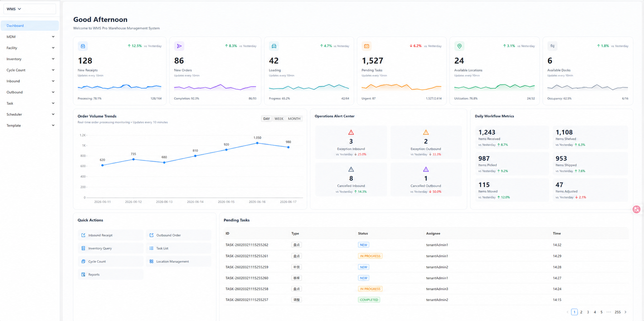Screen dimensions: 644x321
Task: Click the floating translate icon at right edge
Action: click(636, 209)
